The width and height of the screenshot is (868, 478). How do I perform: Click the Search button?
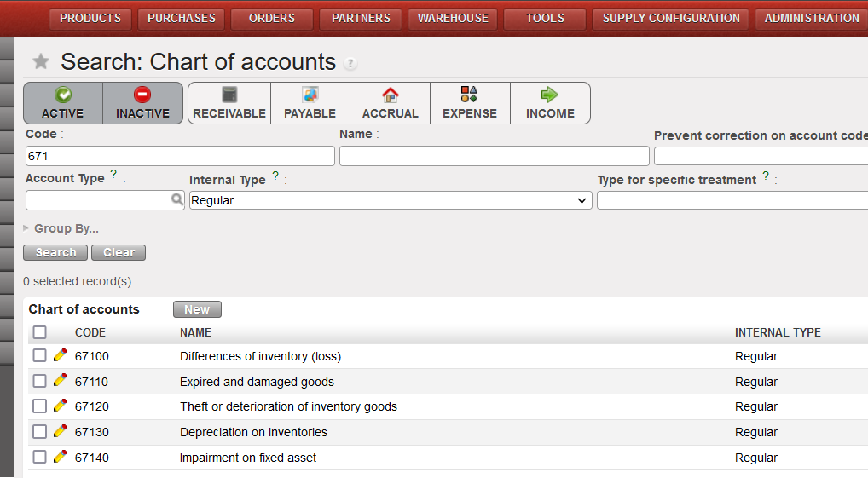[x=55, y=252]
